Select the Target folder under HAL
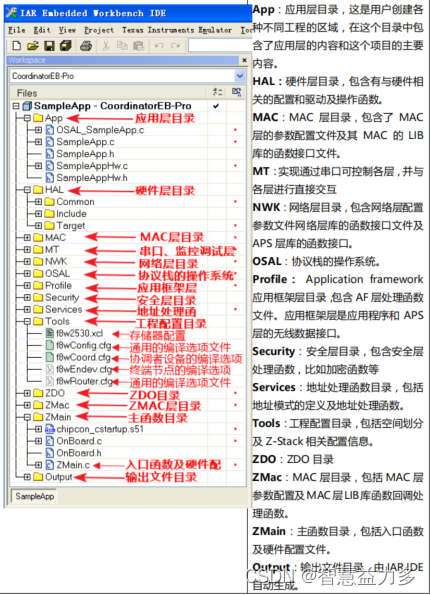The image size is (431, 595). (x=71, y=225)
